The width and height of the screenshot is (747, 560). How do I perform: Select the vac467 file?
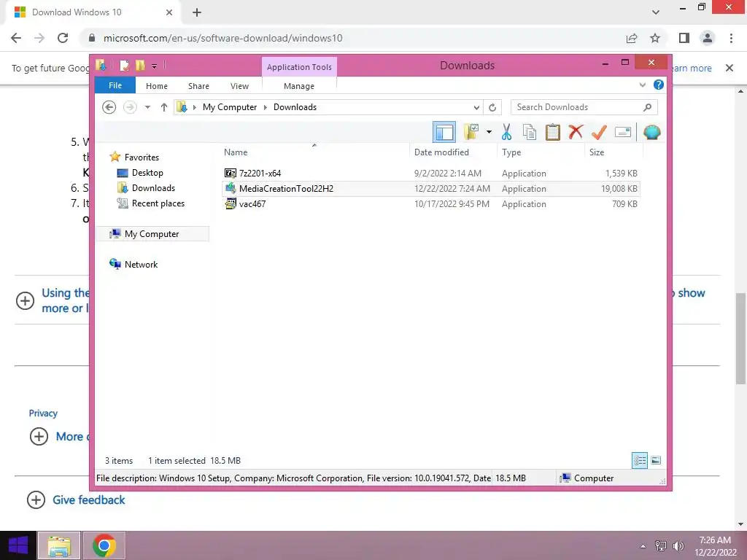[430, 204]
